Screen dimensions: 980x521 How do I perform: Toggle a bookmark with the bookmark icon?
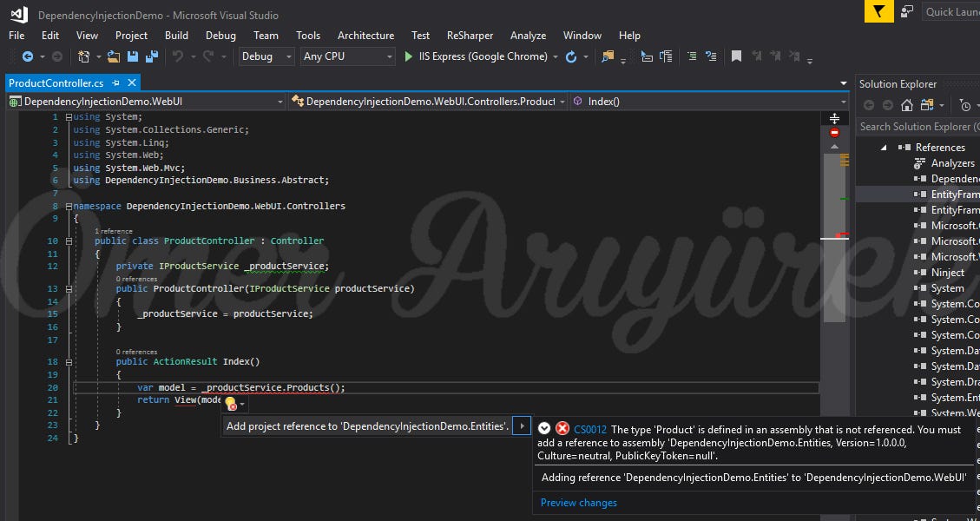[x=736, y=56]
